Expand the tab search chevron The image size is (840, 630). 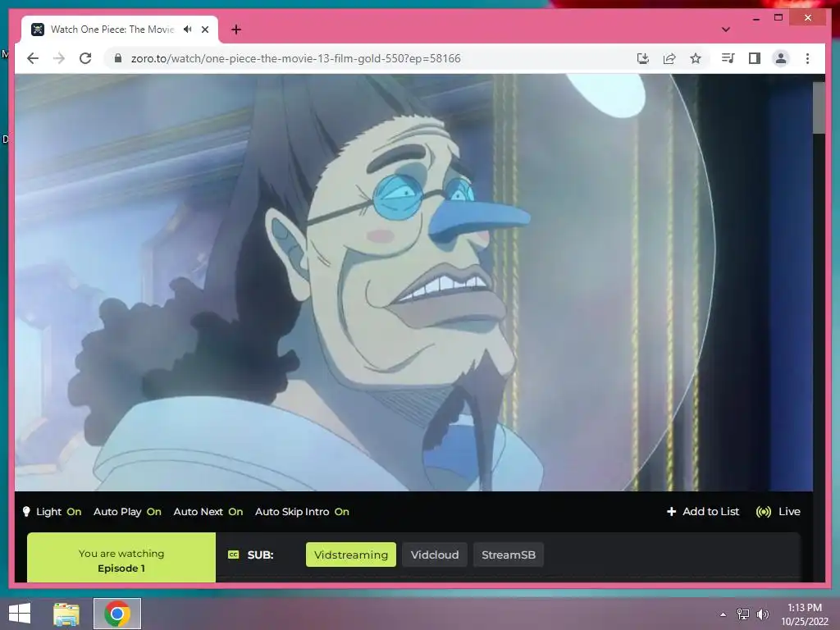725,30
